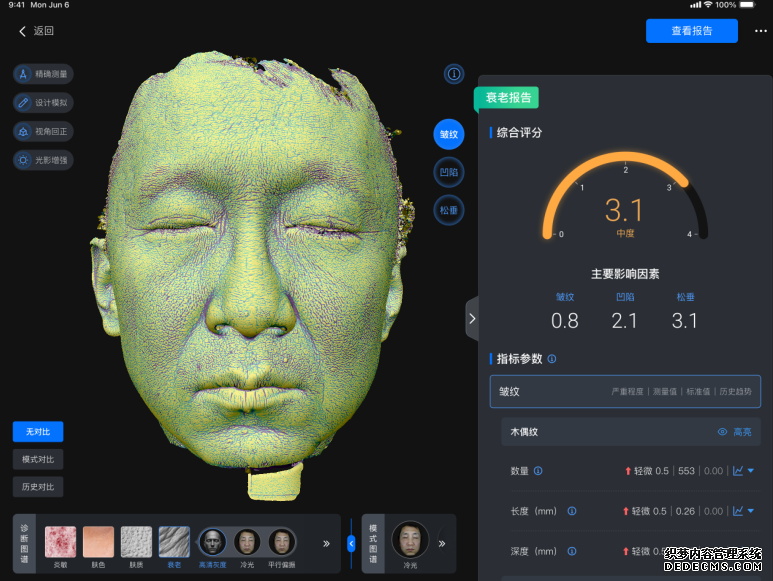Open the 衰老报告 tab label
The width and height of the screenshot is (773, 581).
pyautogui.click(x=507, y=98)
